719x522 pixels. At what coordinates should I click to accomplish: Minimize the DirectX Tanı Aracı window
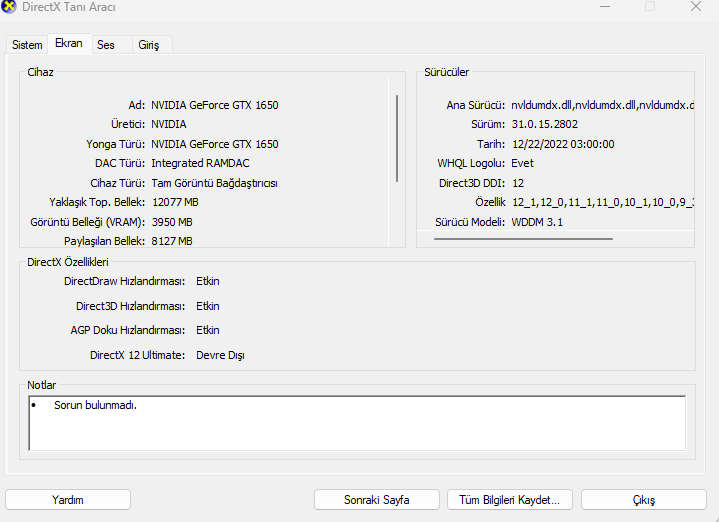point(605,6)
